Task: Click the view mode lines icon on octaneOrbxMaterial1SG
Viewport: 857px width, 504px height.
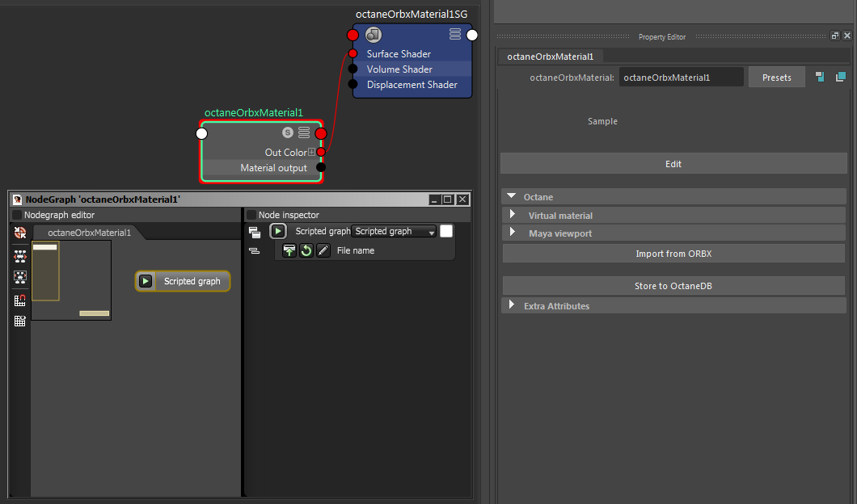Action: (454, 35)
